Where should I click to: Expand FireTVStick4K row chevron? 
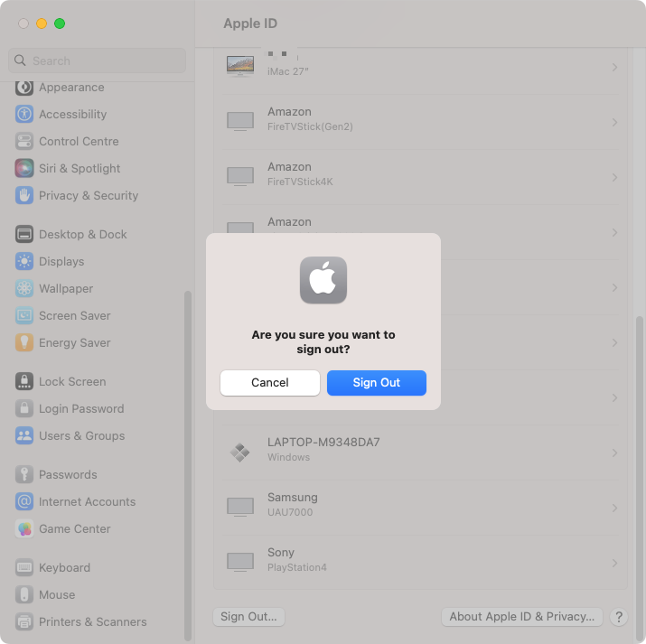point(614,177)
